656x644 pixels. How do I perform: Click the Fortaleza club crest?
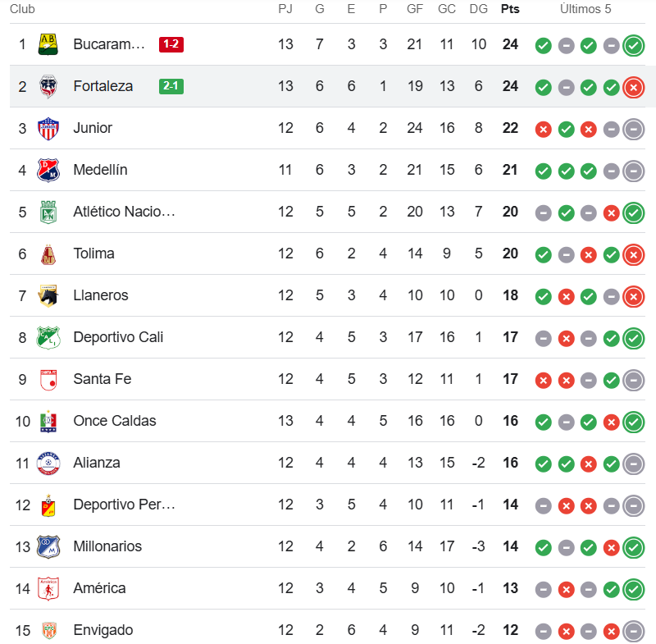[x=48, y=86]
